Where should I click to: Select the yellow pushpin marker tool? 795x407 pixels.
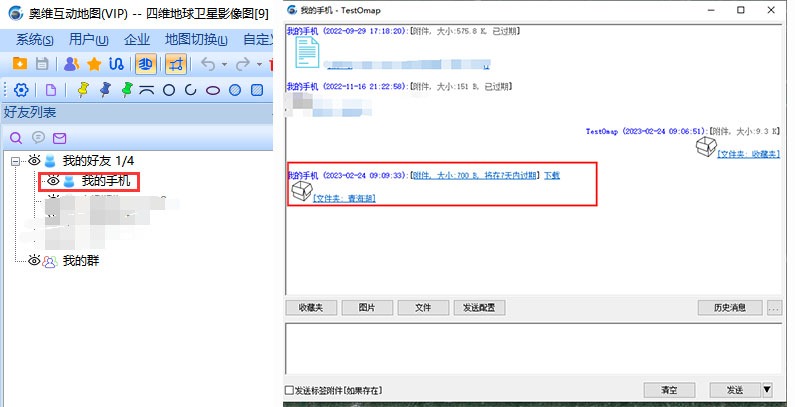click(x=83, y=90)
